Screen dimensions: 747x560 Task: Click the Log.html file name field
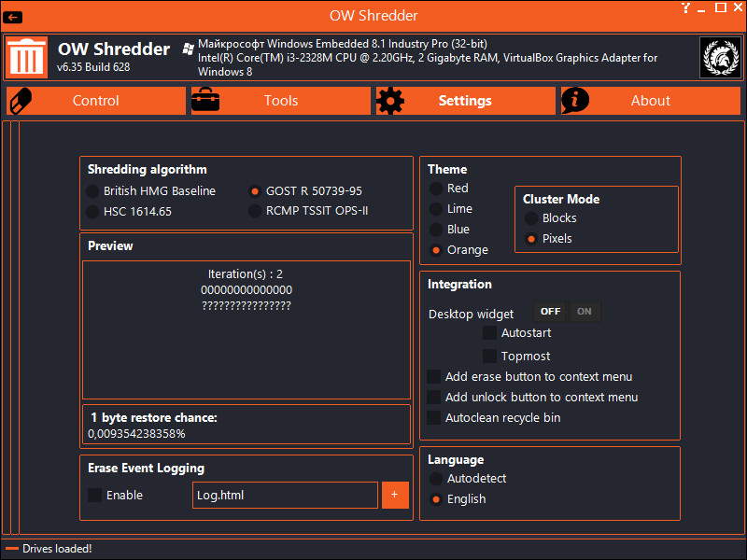point(286,496)
